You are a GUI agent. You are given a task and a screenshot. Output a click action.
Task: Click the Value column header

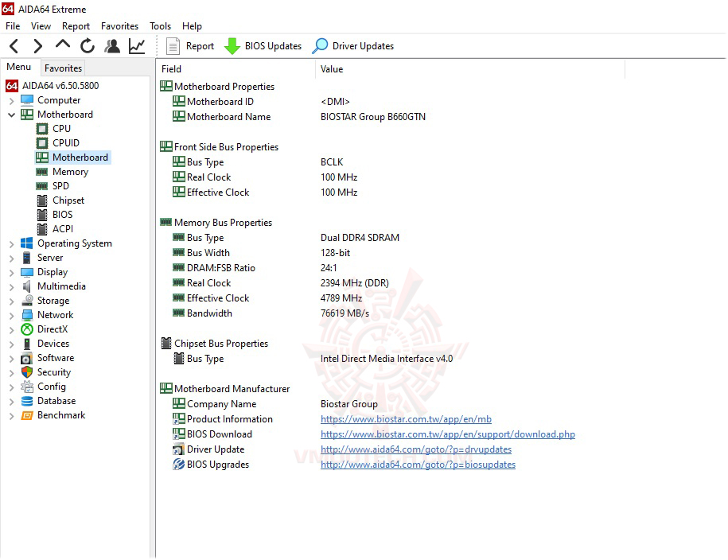[470, 68]
